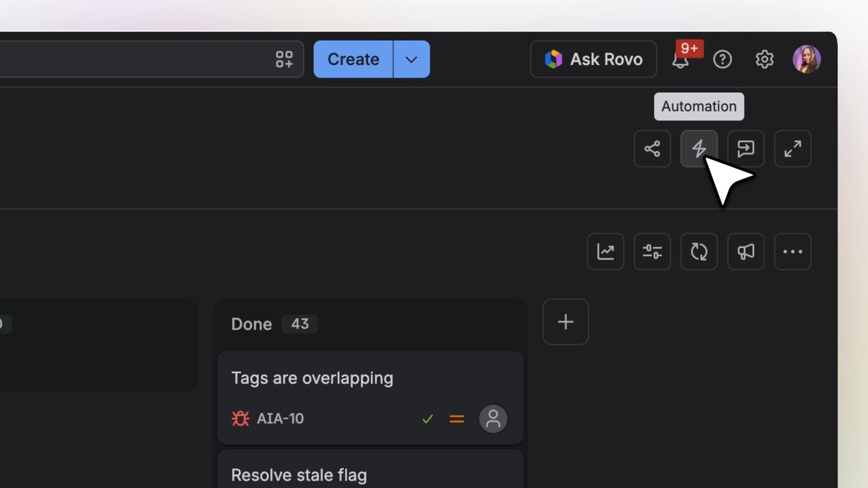Open the more options ellipsis button
Screen dimensions: 868x488
793,252
